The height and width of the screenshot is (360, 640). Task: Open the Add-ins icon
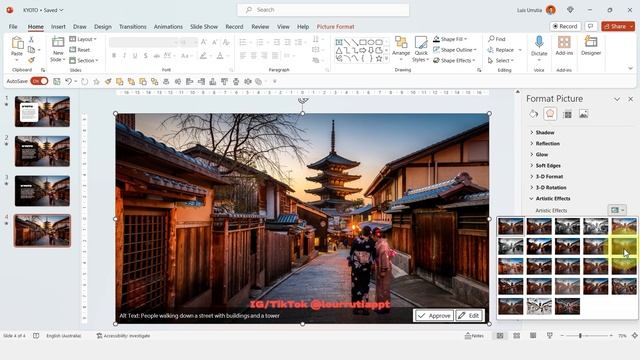point(564,42)
